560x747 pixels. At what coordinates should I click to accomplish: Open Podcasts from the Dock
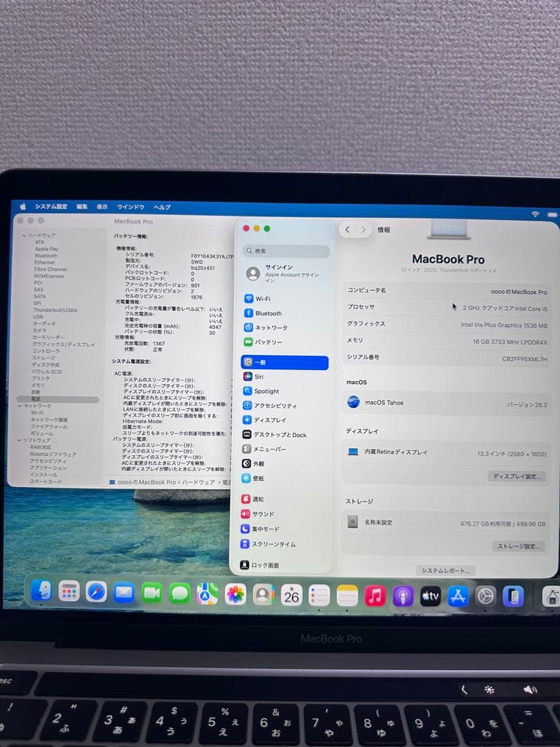coord(403,596)
